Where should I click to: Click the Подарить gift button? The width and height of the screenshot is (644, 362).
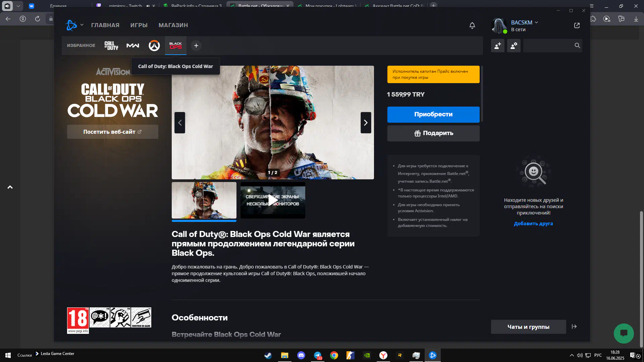433,133
